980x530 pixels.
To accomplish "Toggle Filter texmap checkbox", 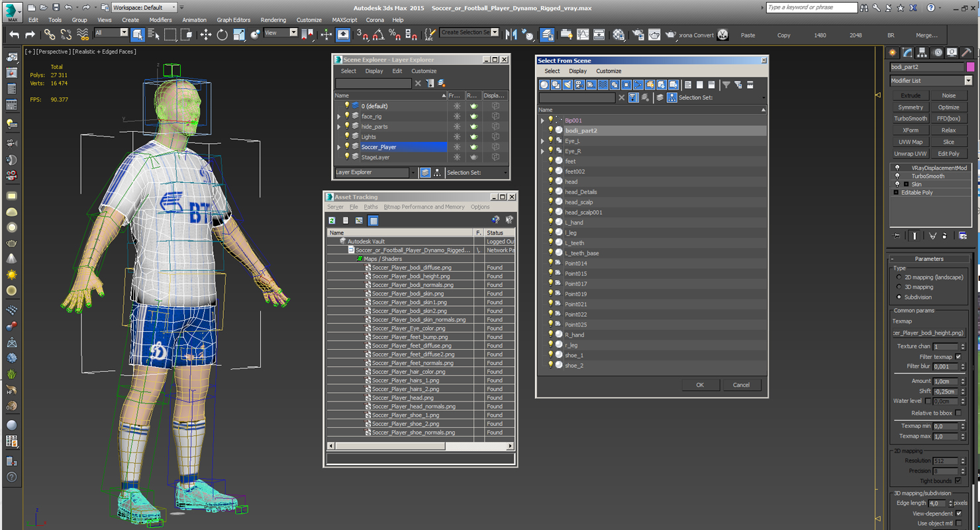I will coord(958,356).
